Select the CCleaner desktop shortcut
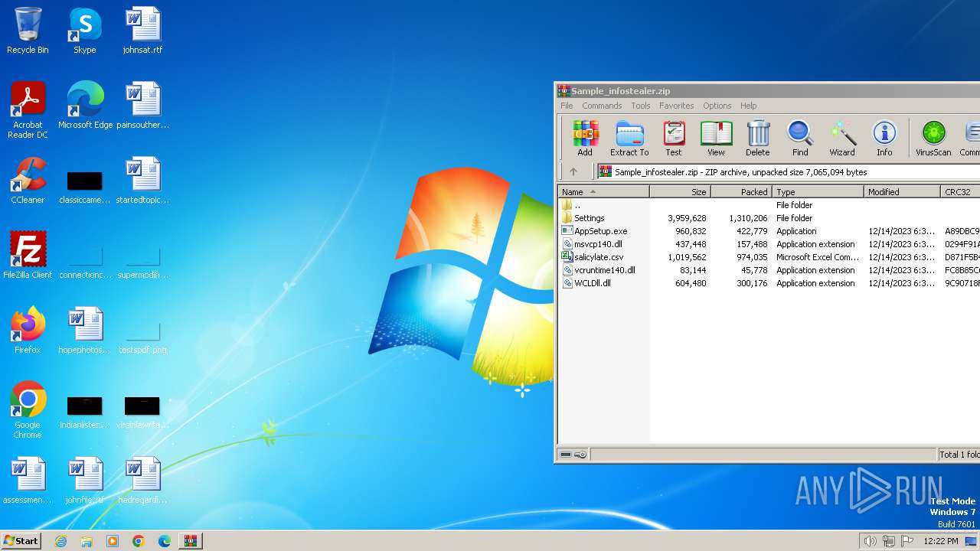The width and height of the screenshot is (980, 551). [28, 181]
